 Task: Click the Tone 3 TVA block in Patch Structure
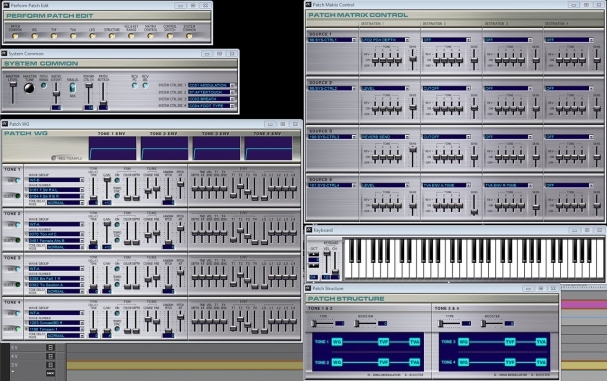(541, 342)
